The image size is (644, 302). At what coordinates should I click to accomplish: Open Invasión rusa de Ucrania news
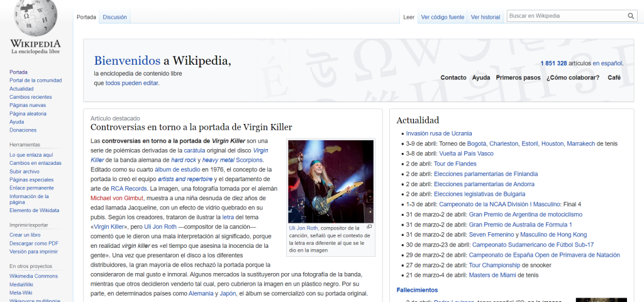(x=439, y=133)
